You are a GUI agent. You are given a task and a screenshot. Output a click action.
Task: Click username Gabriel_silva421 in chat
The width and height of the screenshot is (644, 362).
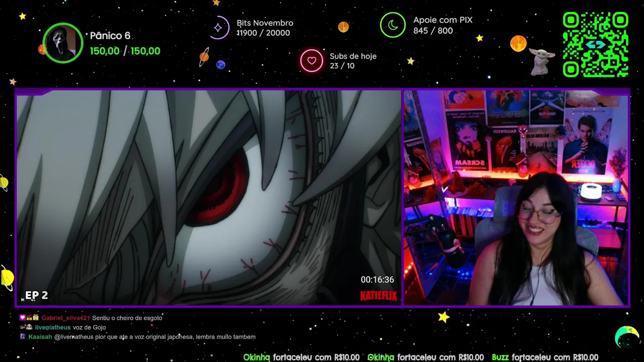coord(65,318)
